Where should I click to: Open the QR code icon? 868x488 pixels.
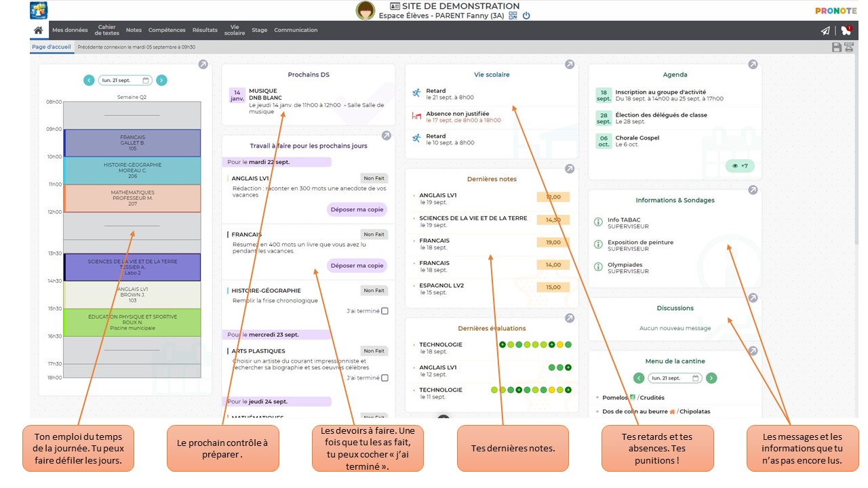point(513,16)
